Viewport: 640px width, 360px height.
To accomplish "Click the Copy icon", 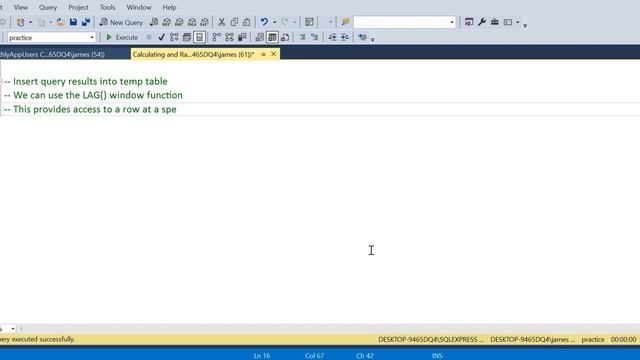I will click(x=234, y=22).
